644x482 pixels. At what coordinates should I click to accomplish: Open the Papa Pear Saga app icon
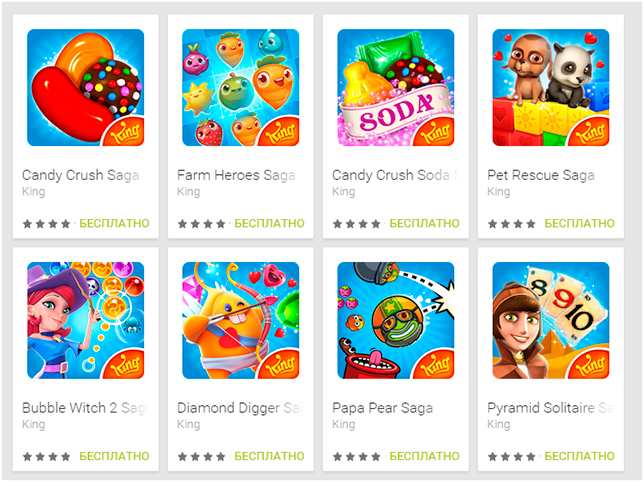coord(396,320)
